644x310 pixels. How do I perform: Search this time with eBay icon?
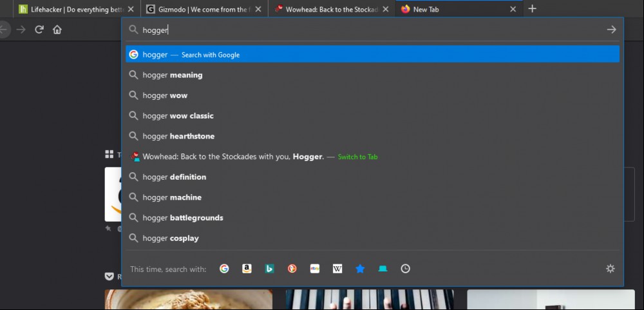point(315,269)
